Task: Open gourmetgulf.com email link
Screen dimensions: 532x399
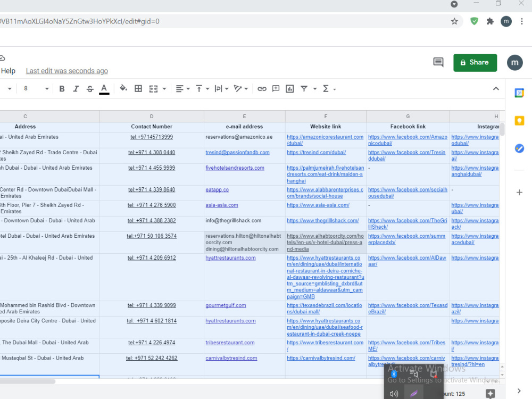Action: click(226, 305)
